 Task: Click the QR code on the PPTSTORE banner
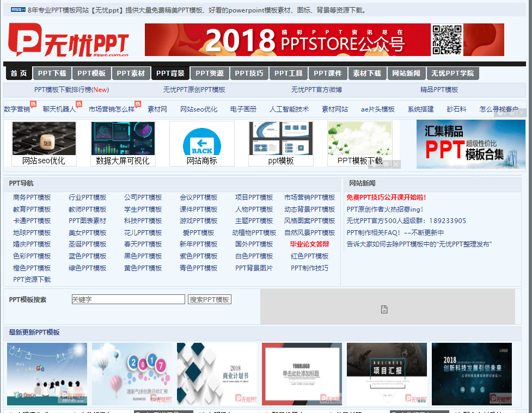[x=448, y=39]
